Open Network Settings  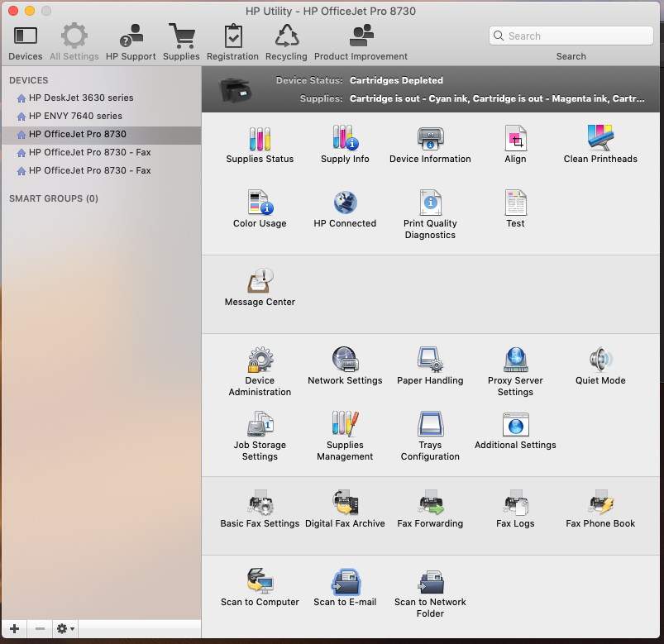click(345, 360)
